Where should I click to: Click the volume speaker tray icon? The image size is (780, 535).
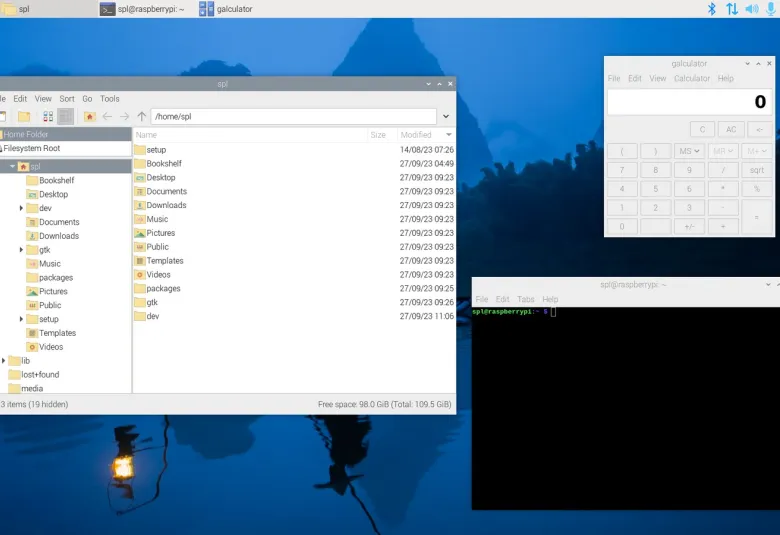pos(752,9)
